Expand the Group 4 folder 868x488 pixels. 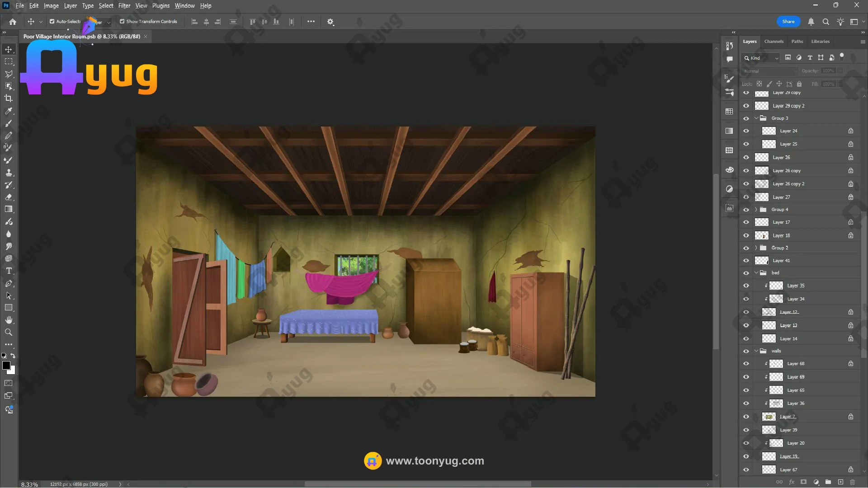click(756, 210)
